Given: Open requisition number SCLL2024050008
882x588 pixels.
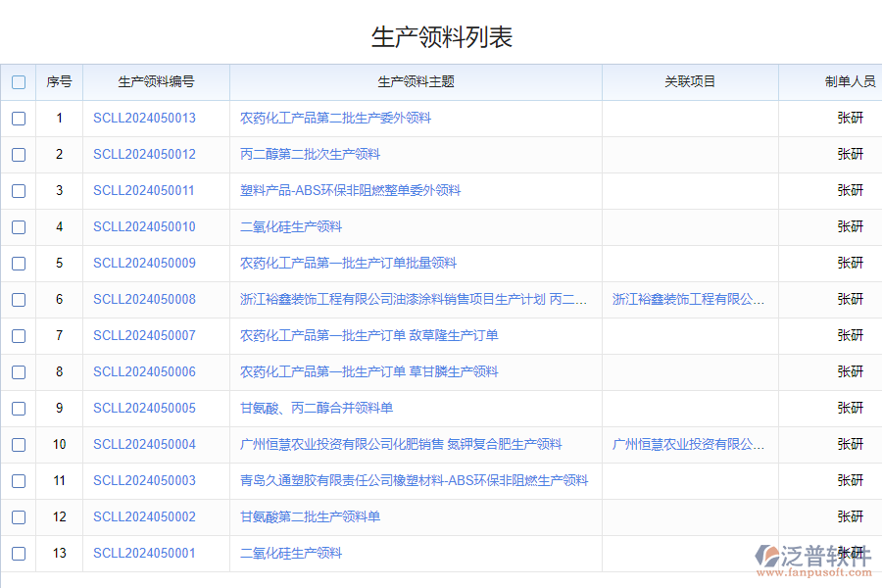Looking at the screenshot, I should click(144, 300).
